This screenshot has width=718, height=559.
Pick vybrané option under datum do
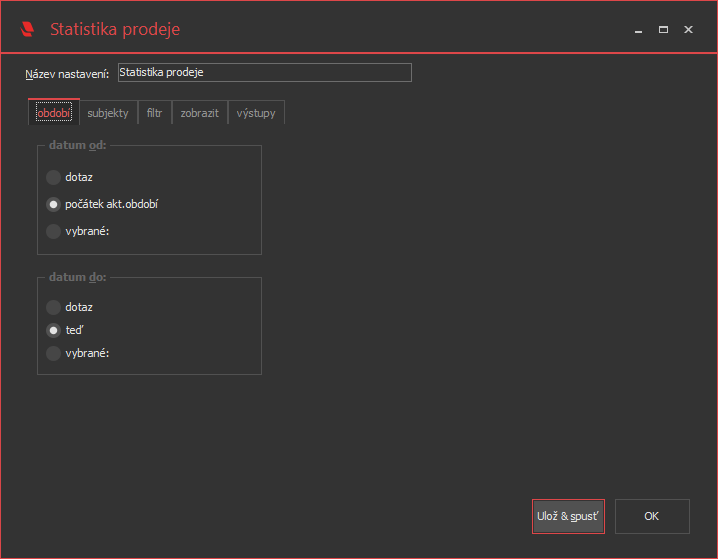coord(53,352)
